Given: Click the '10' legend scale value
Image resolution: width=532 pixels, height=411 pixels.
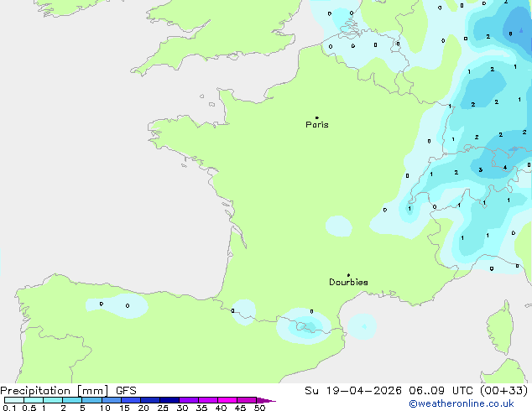Looking at the screenshot, I should 105,408.
